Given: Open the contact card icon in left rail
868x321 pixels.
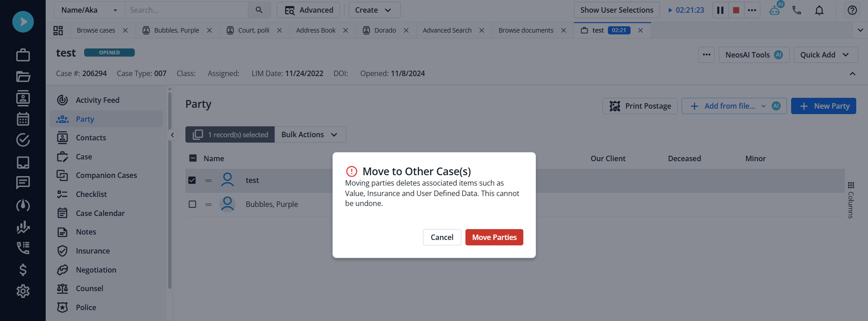Looking at the screenshot, I should tap(23, 98).
